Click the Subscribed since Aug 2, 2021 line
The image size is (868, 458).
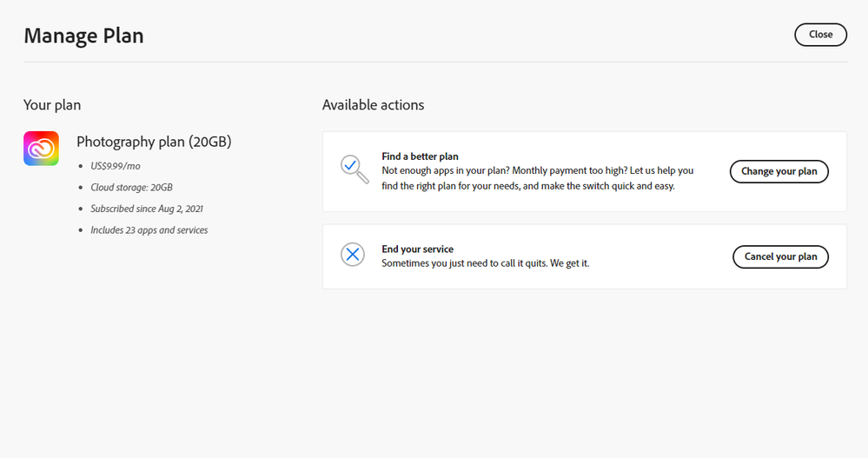pos(147,209)
